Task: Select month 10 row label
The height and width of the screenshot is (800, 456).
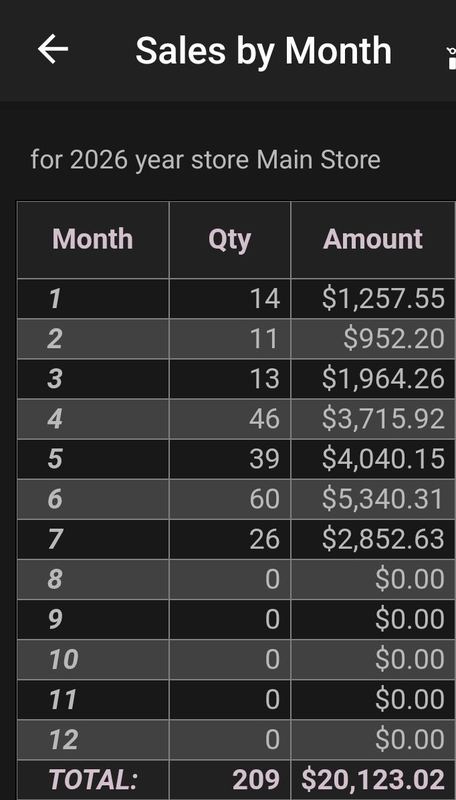Action: click(x=64, y=659)
